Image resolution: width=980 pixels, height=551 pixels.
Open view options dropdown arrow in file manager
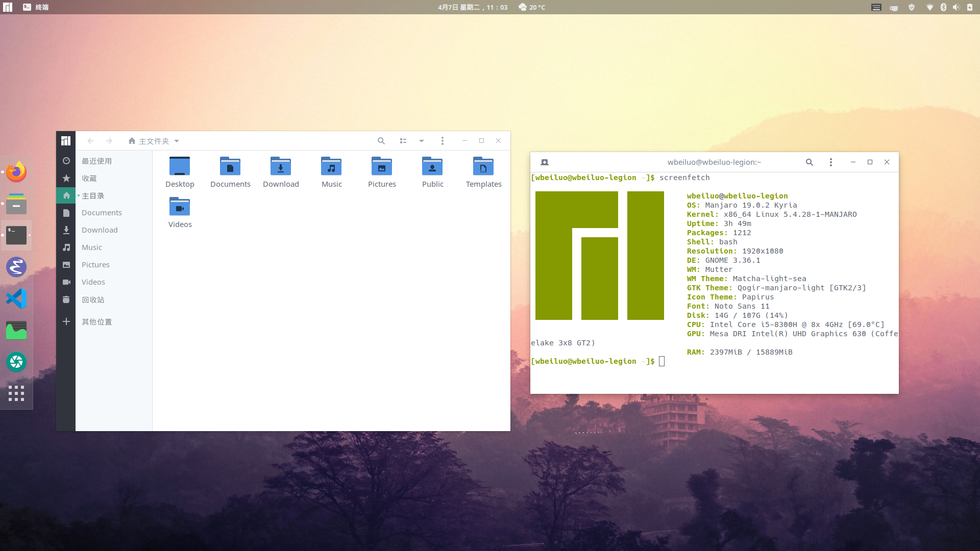422,141
